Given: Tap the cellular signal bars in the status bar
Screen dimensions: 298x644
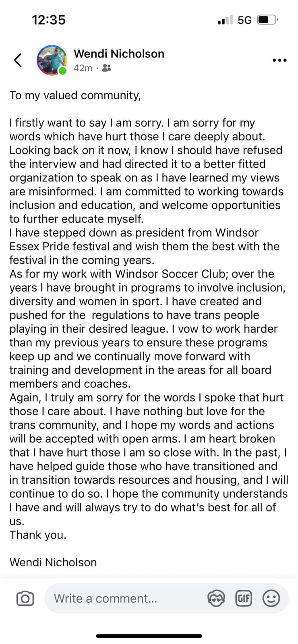Looking at the screenshot, I should 224,19.
